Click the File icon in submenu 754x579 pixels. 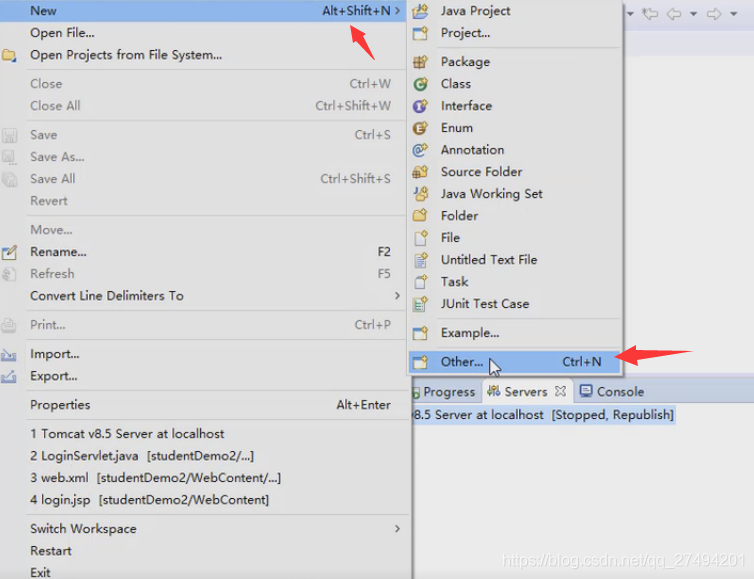coord(420,238)
